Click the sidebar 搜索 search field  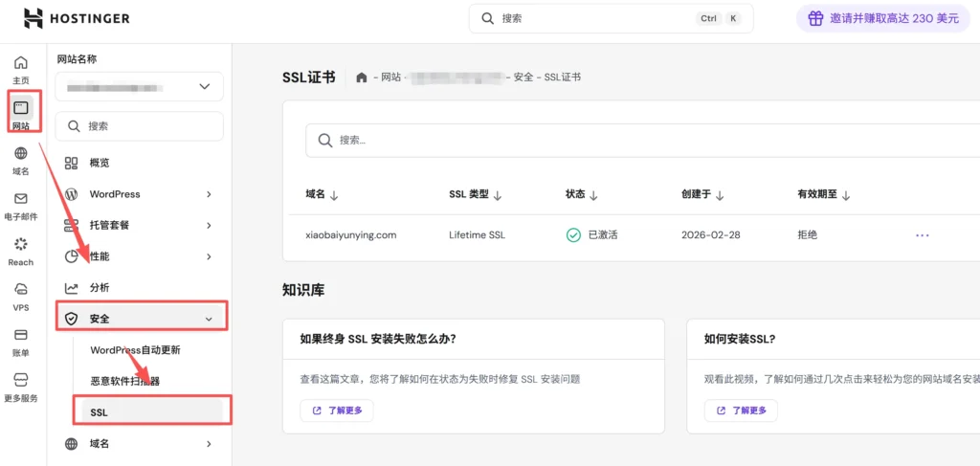pyautogui.click(x=139, y=126)
